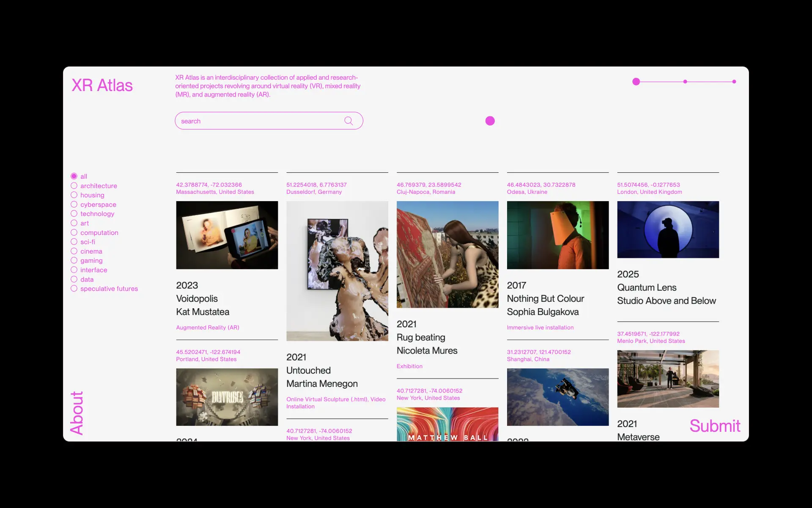Click the XR Atlas logo
This screenshot has width=812, height=508.
pos(102,86)
